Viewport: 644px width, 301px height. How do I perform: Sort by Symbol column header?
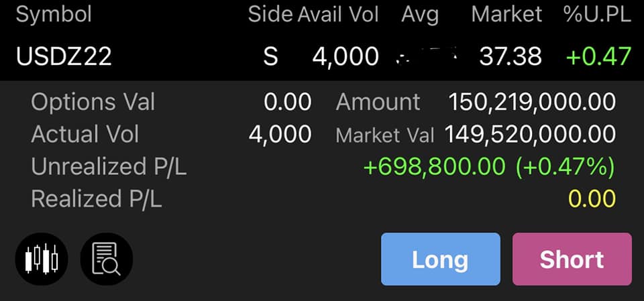tap(54, 15)
